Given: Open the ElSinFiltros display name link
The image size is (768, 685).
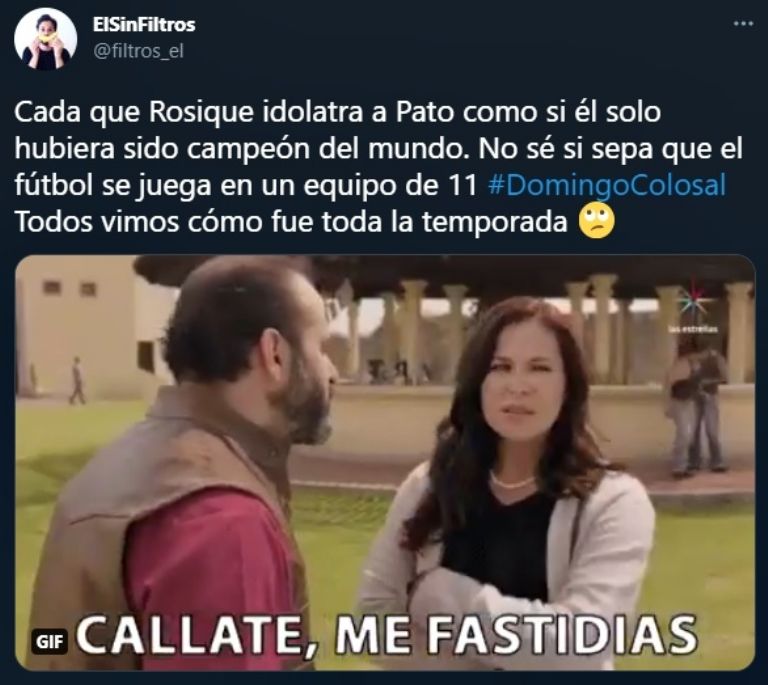Looking at the screenshot, I should tap(144, 24).
